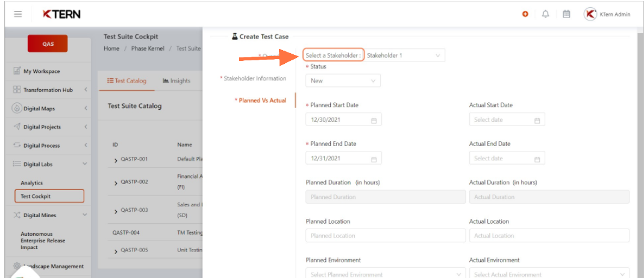Click the Home breadcrumb link
Image resolution: width=644 pixels, height=278 pixels.
111,48
